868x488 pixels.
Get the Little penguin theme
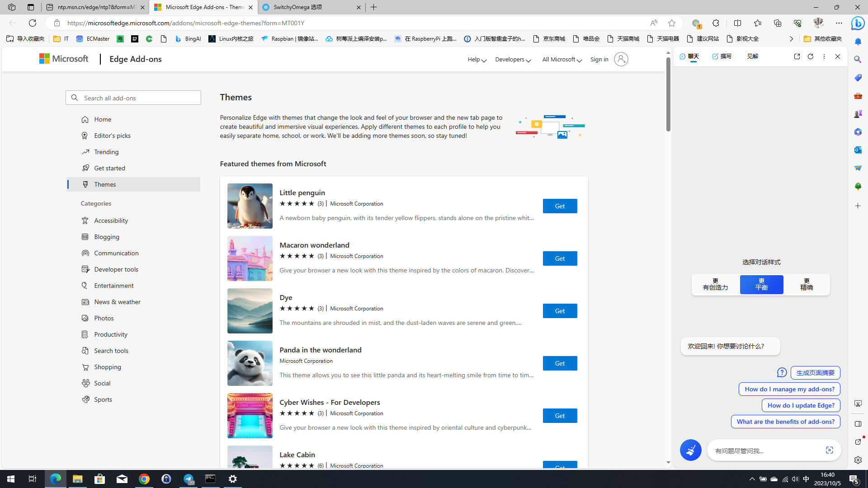click(x=560, y=206)
